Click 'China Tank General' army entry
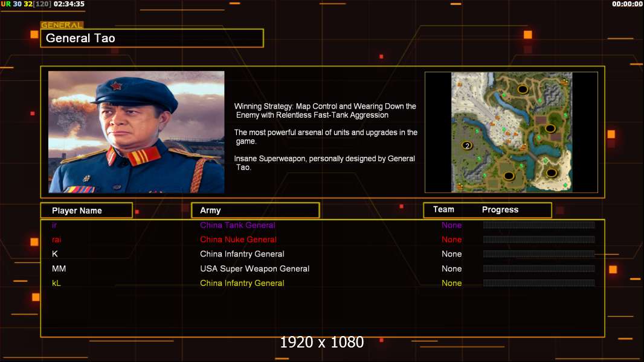Screen dimensions: 644x362 237,225
